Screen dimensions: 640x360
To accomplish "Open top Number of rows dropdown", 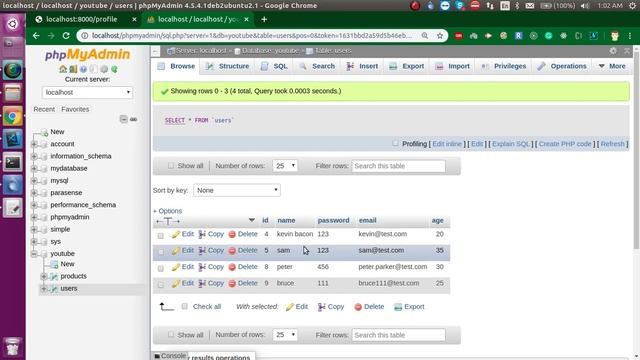I will click(285, 166).
